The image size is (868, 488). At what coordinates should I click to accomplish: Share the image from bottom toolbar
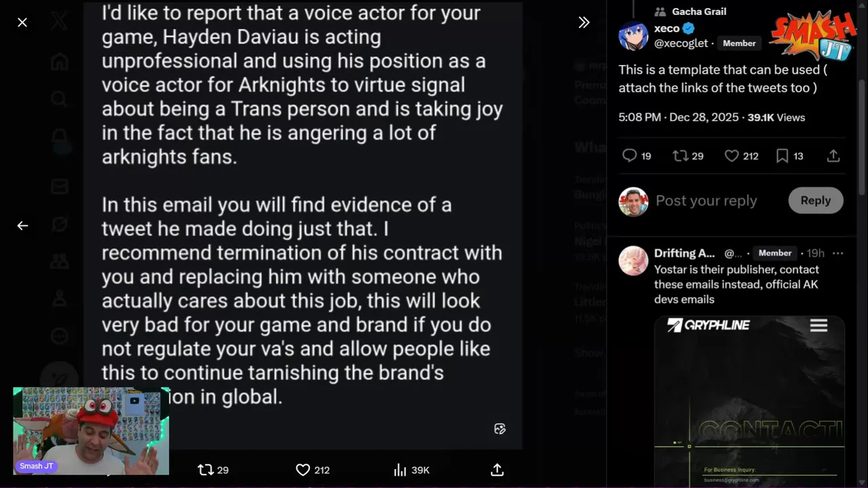coord(497,470)
